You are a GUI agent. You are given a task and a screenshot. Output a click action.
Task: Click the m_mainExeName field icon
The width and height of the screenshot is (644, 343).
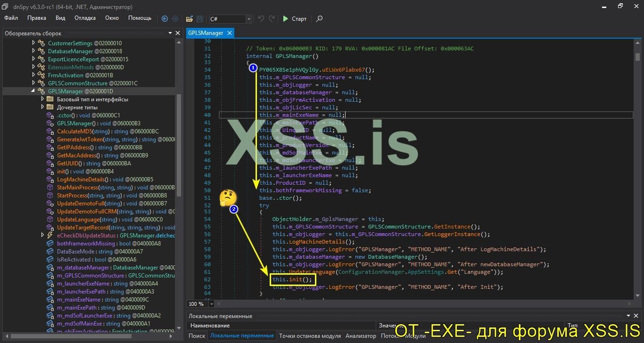50,300
